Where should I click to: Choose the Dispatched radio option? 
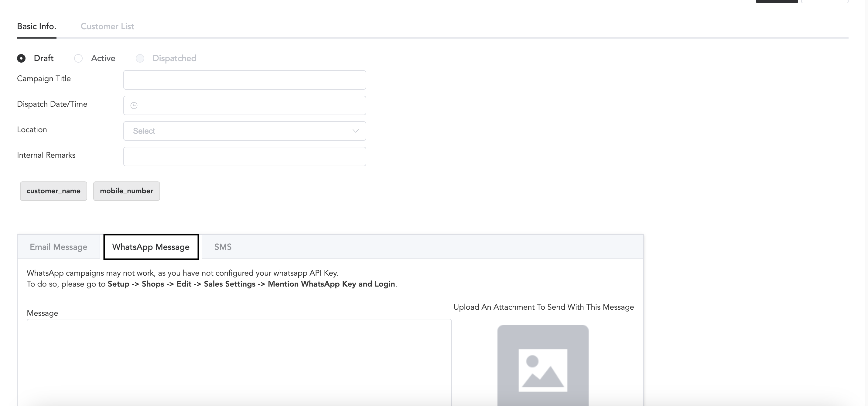[140, 58]
